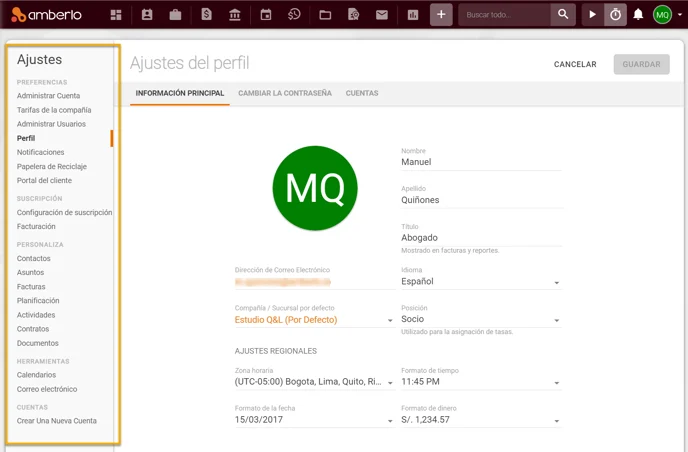This screenshot has width=688, height=452.
Task: Open Facturas customization settings
Action: 31,287
